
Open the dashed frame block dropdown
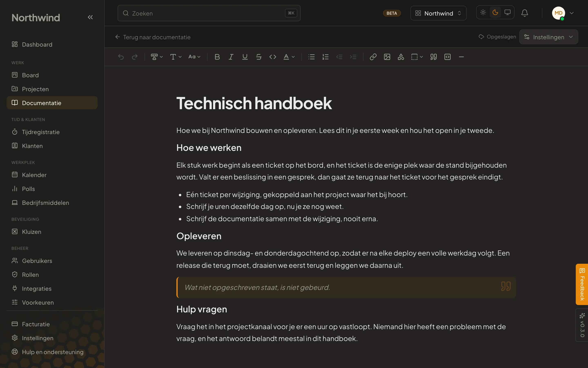click(x=417, y=57)
